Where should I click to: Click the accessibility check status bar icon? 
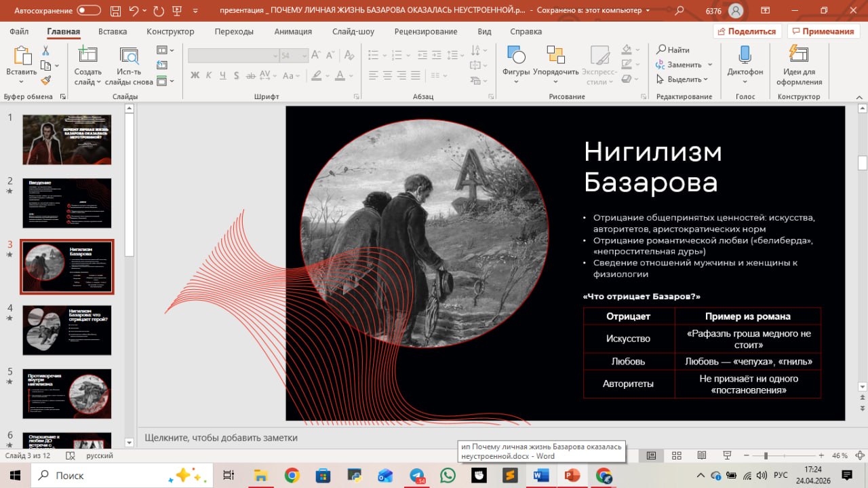coord(71,456)
